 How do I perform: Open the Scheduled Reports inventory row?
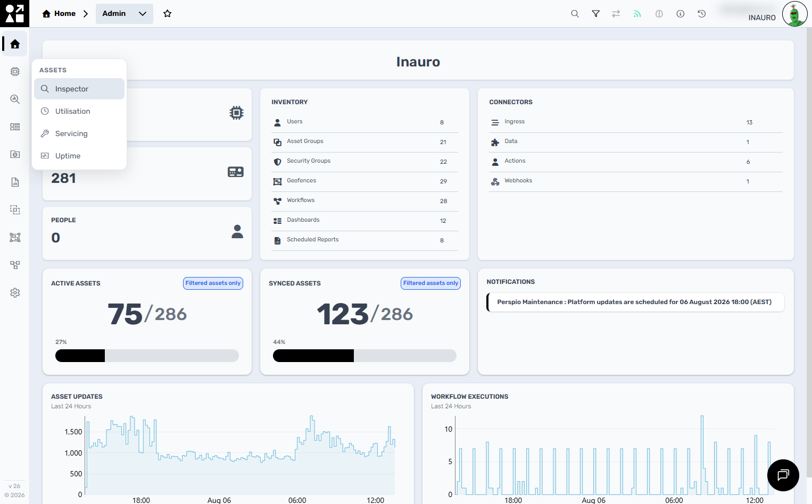coord(364,240)
